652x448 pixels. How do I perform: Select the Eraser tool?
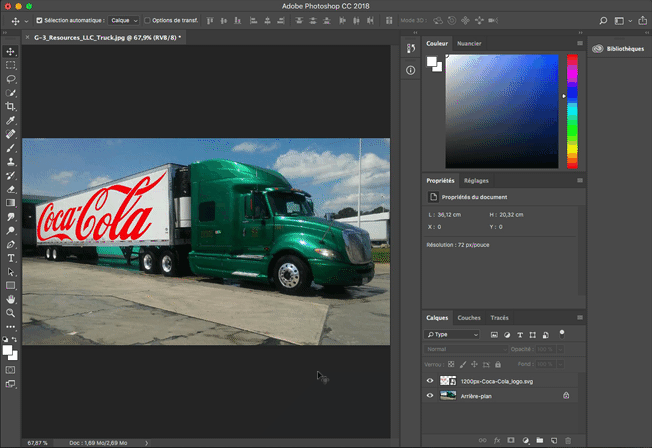(x=10, y=189)
